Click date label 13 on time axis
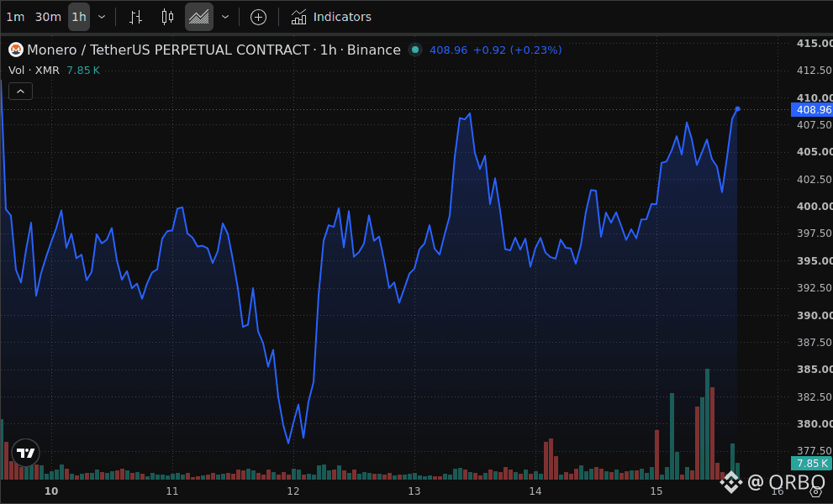Screen dimensions: 833x504 414,491
